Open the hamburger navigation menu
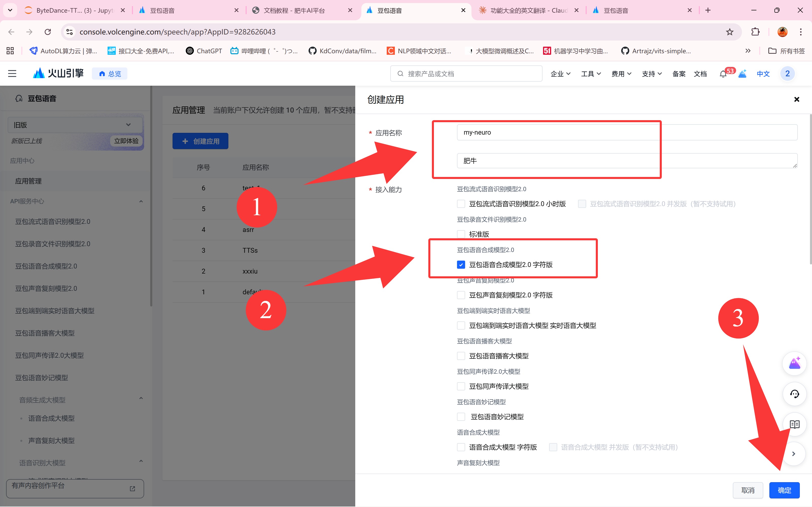 point(12,74)
